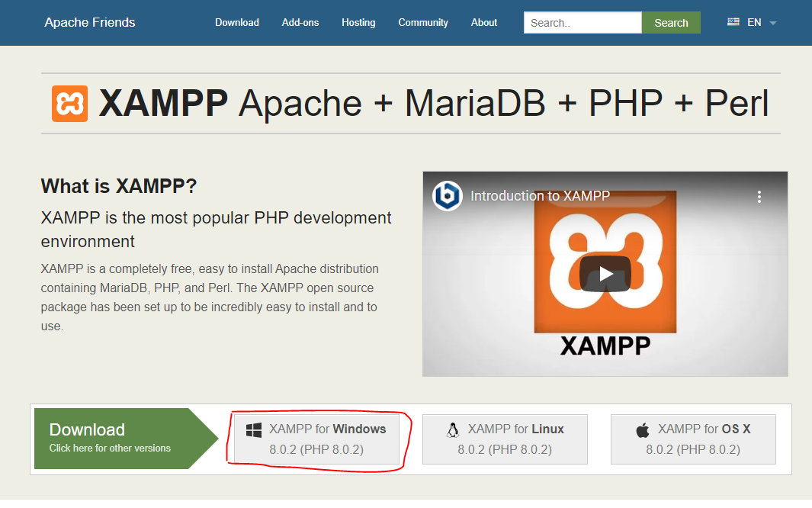Screen dimensions: 812x508
Task: Click the XAMPP wordmark in the video thumbnail
Action: point(605,346)
